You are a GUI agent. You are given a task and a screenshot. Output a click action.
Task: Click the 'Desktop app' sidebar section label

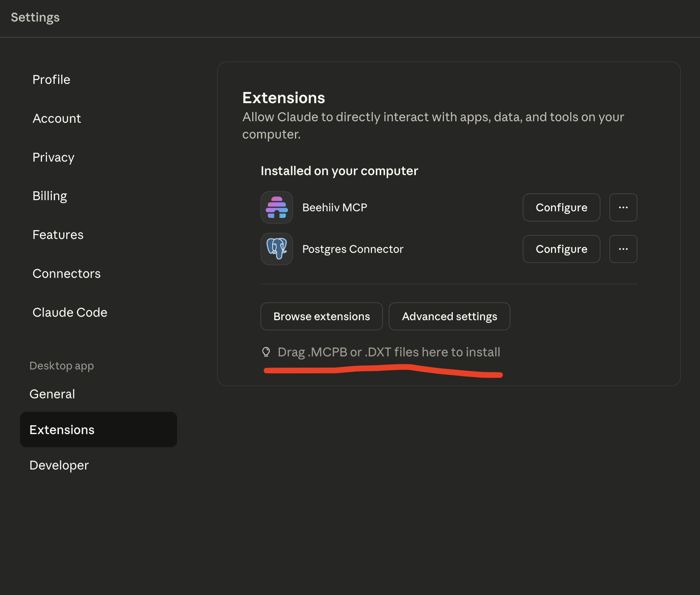[62, 366]
